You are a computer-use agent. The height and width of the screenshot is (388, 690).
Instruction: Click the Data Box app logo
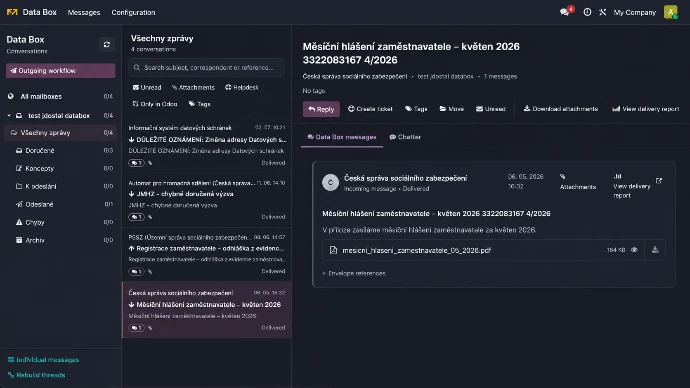12,12
